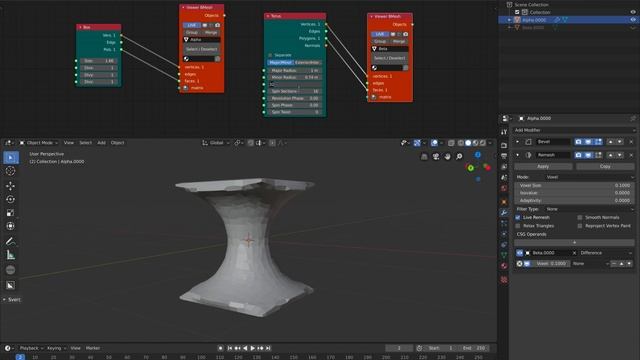Open the Tool properties tab icon
Screen dimensions: 640x360
504,132
